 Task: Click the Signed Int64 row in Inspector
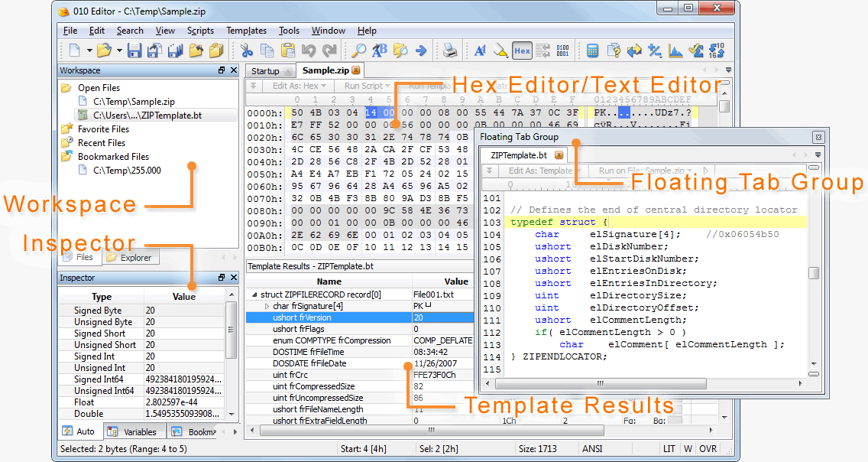point(141,379)
